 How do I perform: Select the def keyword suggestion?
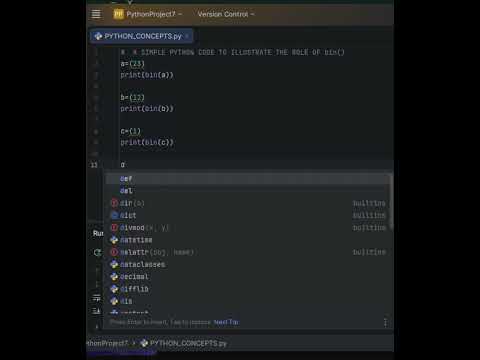click(248, 179)
